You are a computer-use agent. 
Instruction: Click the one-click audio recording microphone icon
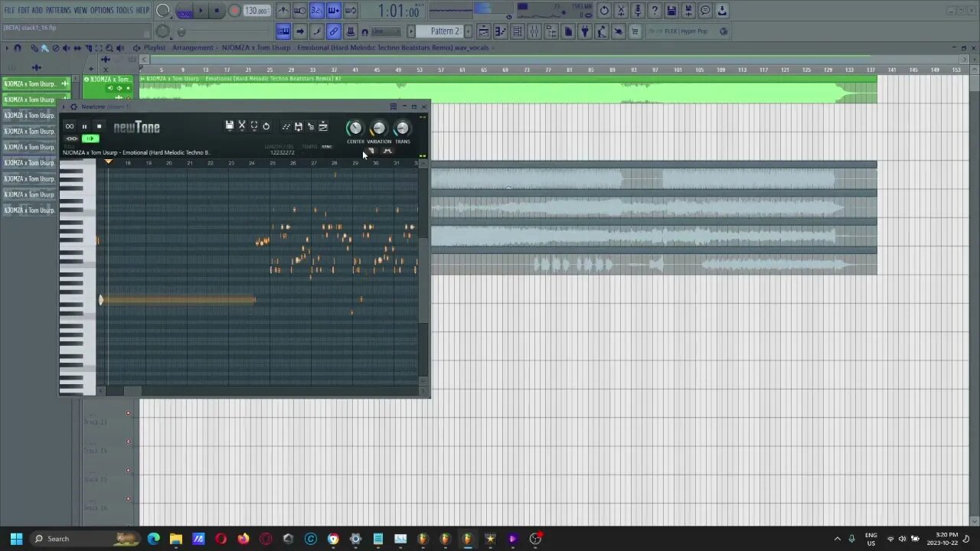tap(638, 11)
